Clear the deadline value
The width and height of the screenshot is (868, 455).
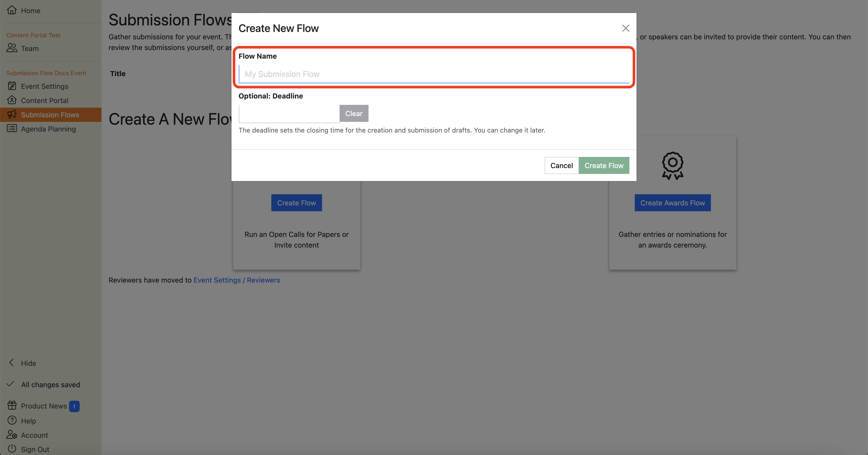coord(354,113)
